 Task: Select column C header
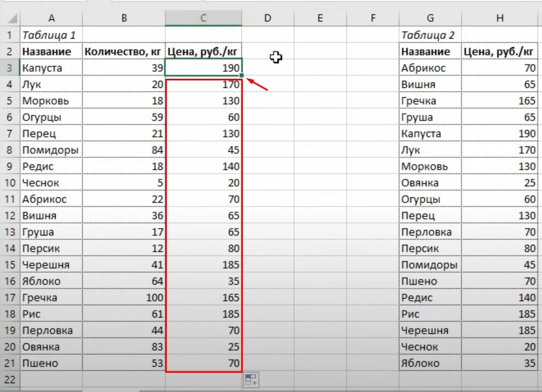point(203,19)
